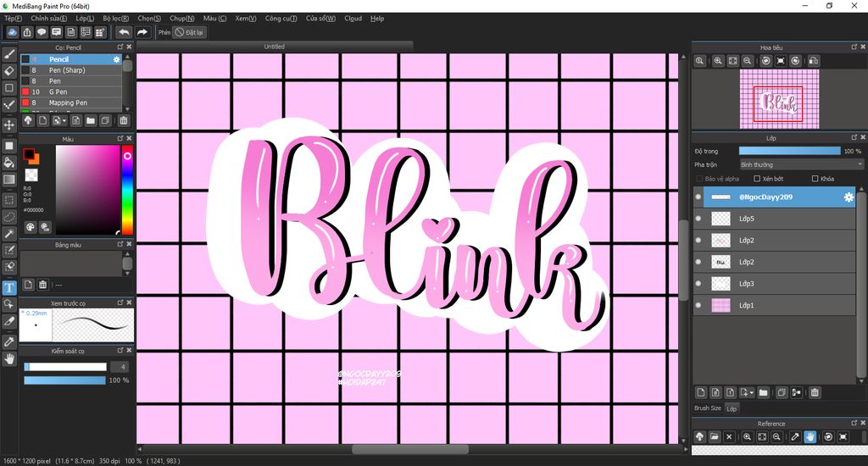Select the Bucket fill tool

click(x=8, y=162)
